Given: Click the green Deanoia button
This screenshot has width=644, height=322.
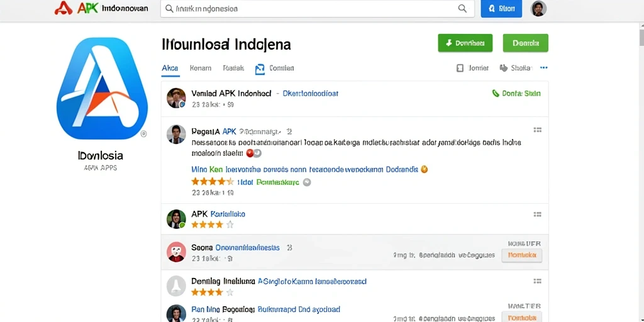Looking at the screenshot, I should coord(525,43).
